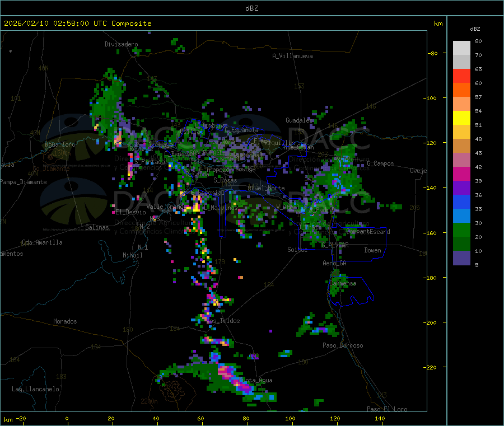Image resolution: width=504 pixels, height=426 pixels.
Task: Select the S_Rosas label
Action: tap(225, 181)
